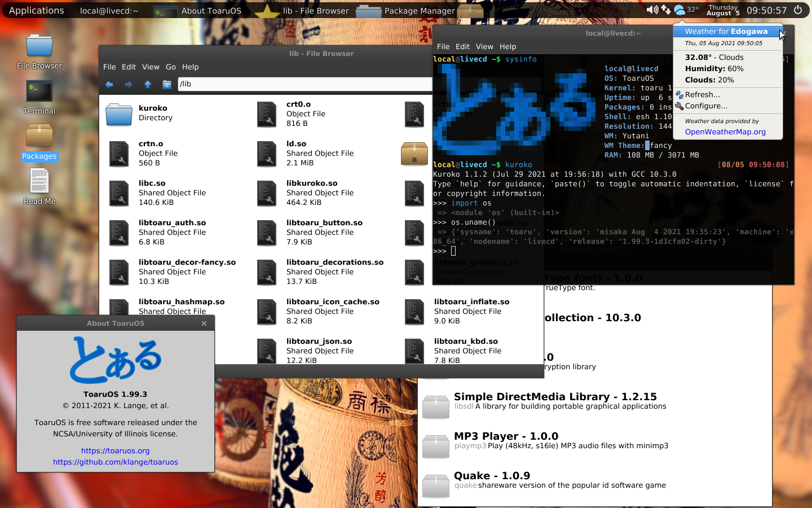
Task: Select libtoaru_decorations.so file icon
Action: click(267, 272)
